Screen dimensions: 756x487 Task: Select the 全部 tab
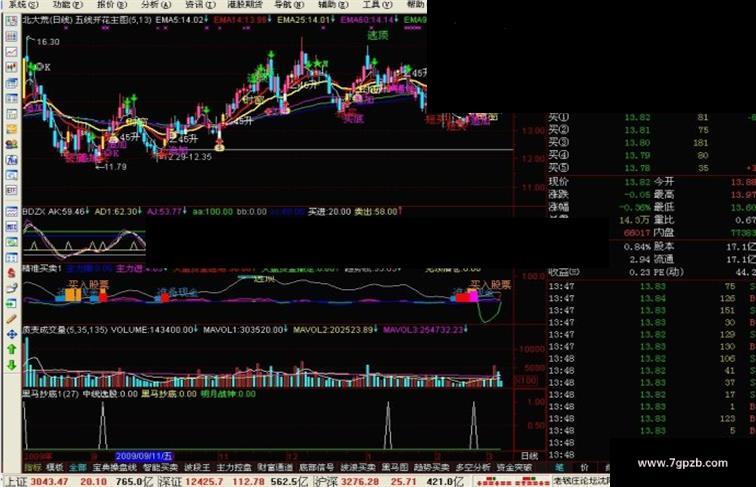point(77,467)
